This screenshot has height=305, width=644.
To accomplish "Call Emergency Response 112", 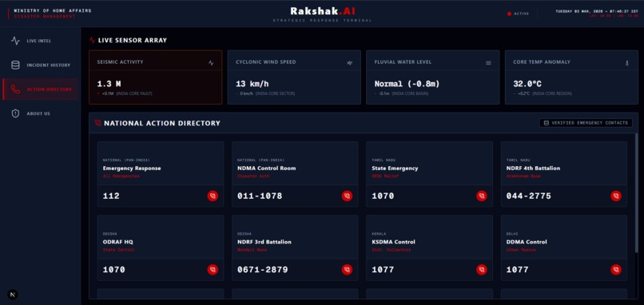I will click(213, 196).
